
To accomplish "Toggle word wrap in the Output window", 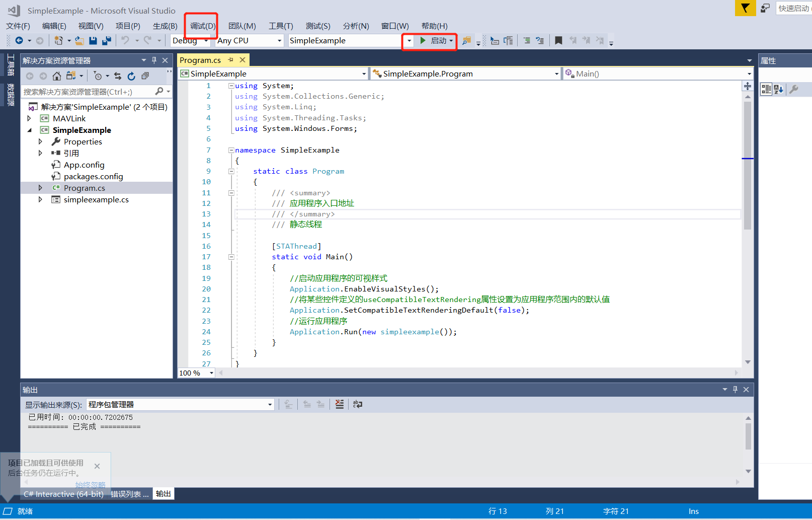I will [358, 404].
